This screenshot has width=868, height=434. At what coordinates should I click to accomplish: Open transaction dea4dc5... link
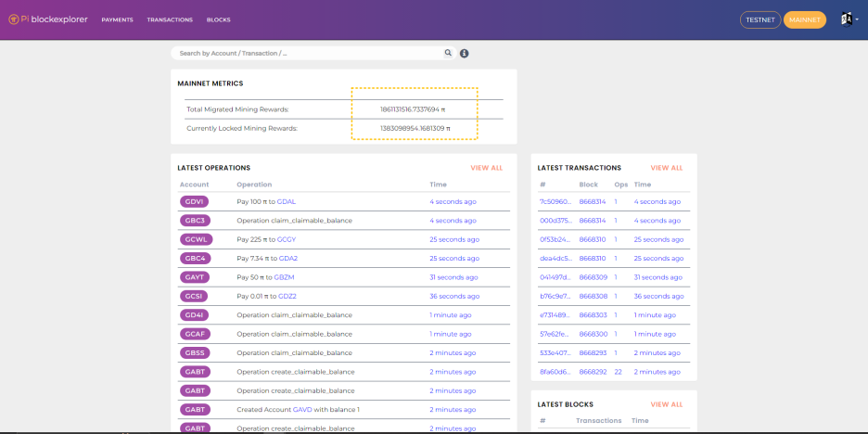pyautogui.click(x=555, y=258)
